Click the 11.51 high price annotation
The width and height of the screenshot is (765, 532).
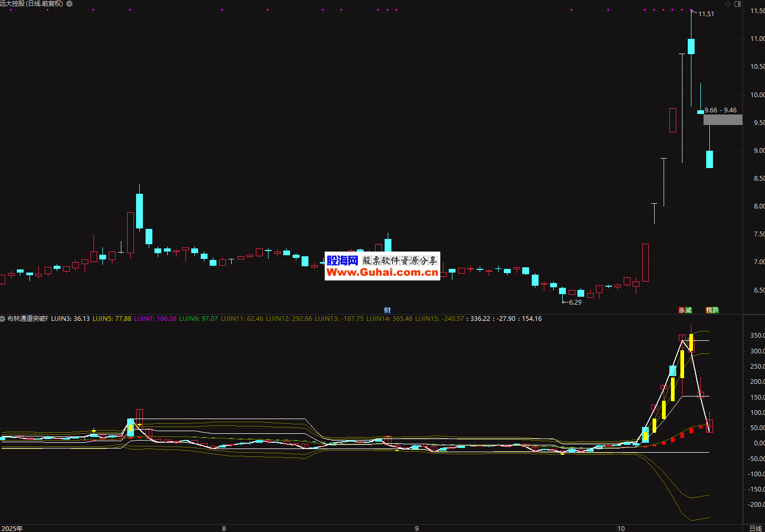click(706, 14)
